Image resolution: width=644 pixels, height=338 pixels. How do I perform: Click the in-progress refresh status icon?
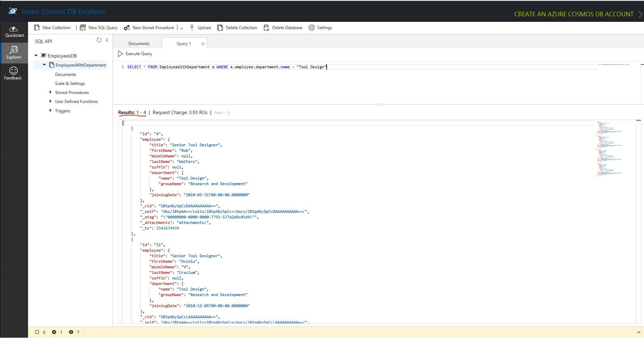[37, 332]
